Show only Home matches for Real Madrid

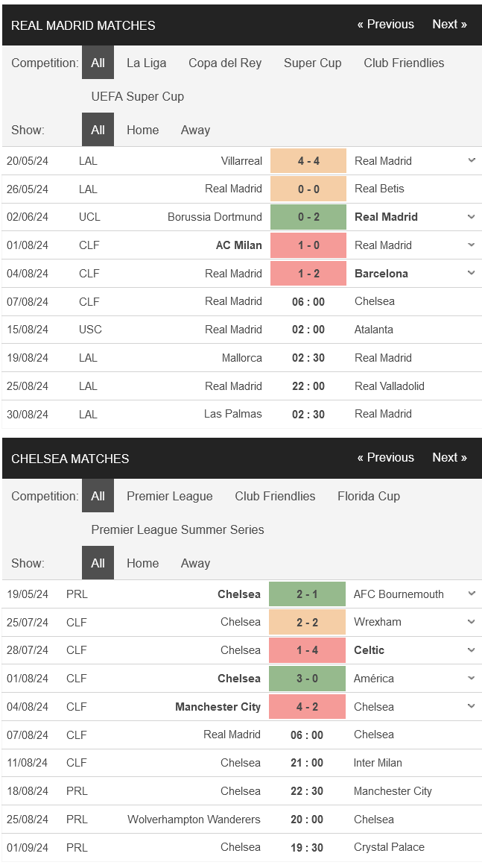[x=142, y=130]
